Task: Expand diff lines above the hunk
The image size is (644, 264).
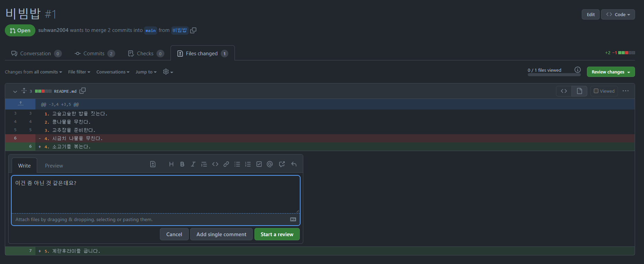Action: 20,104
